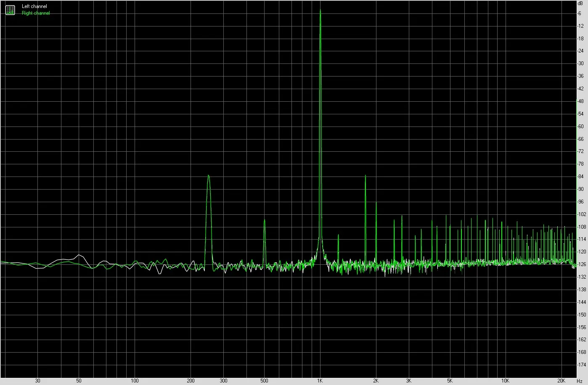This screenshot has height=385, width=588.
Task: Click the -138 dB axis value
Action: tap(582, 290)
